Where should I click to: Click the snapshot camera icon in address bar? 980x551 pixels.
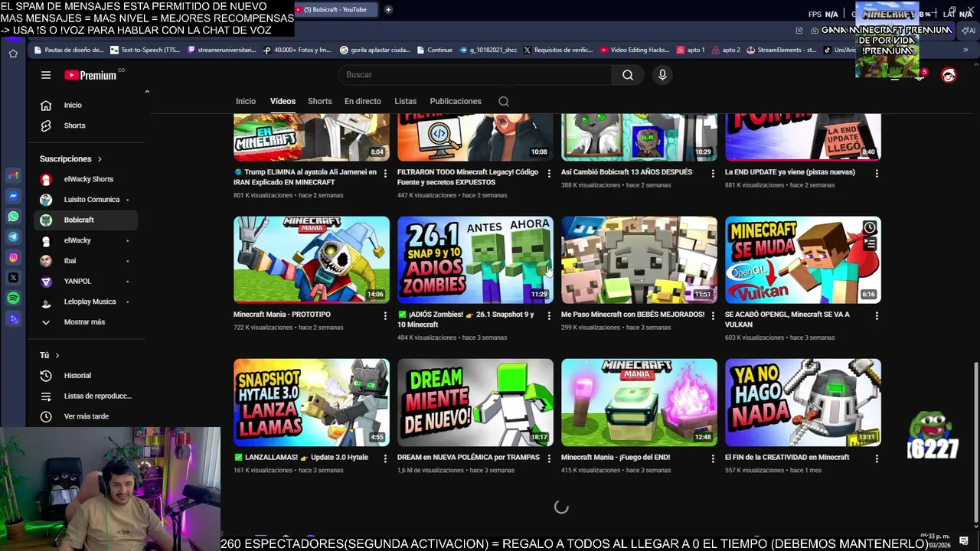pos(815,31)
